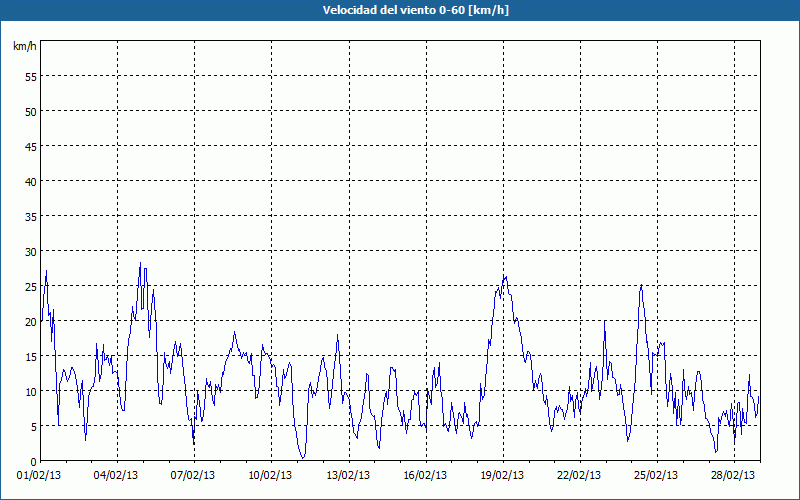800x500 pixels.
Task: Select the y-axis value 0
Action: pos(34,462)
